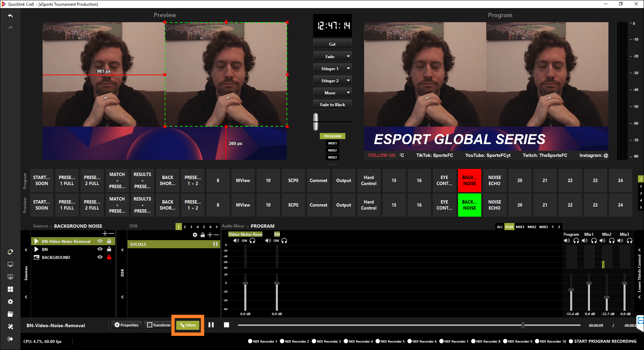
Task: Open the grid layout icon in sidebar
Action: [x=10, y=289]
